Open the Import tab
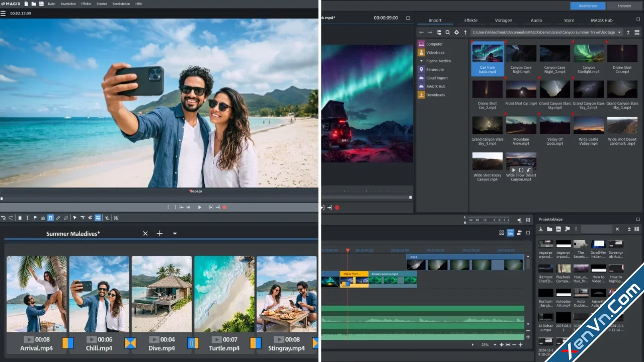 435,20
